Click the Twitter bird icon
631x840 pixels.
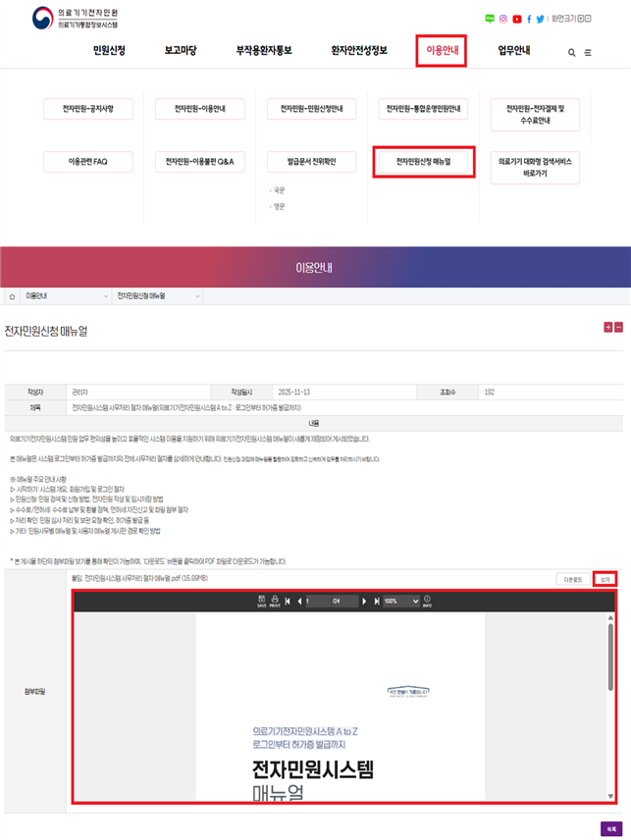pyautogui.click(x=541, y=19)
